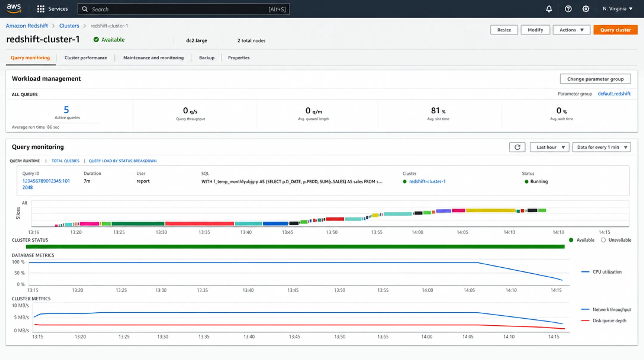Select the QUERY RUNTIME view
This screenshot has width=644, height=360.
click(24, 161)
